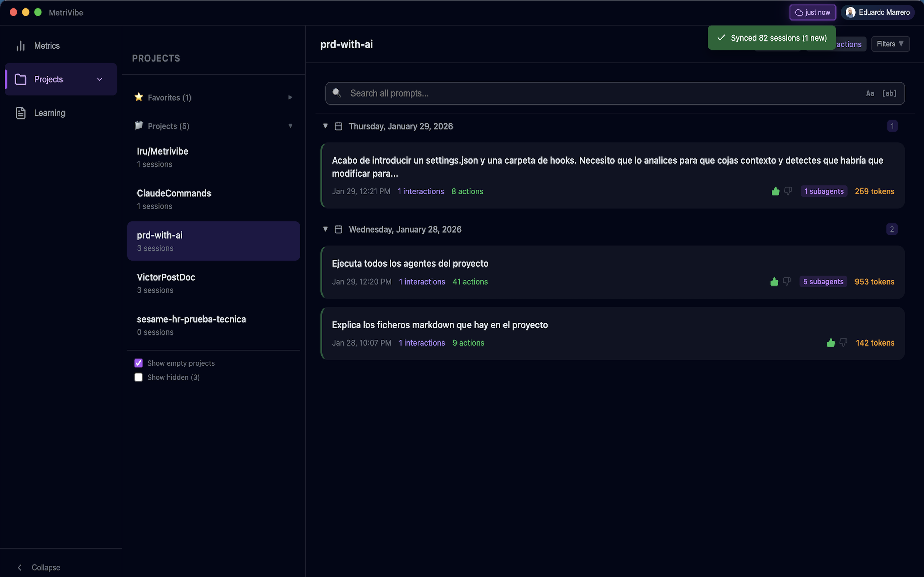This screenshot has width=924, height=577.
Task: Uncheck Show empty projects
Action: click(x=138, y=363)
